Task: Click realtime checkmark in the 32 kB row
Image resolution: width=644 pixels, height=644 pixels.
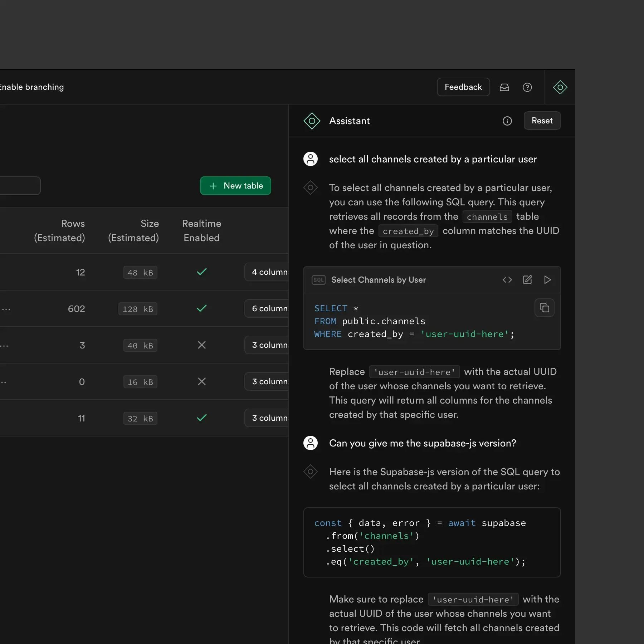Action: point(202,418)
